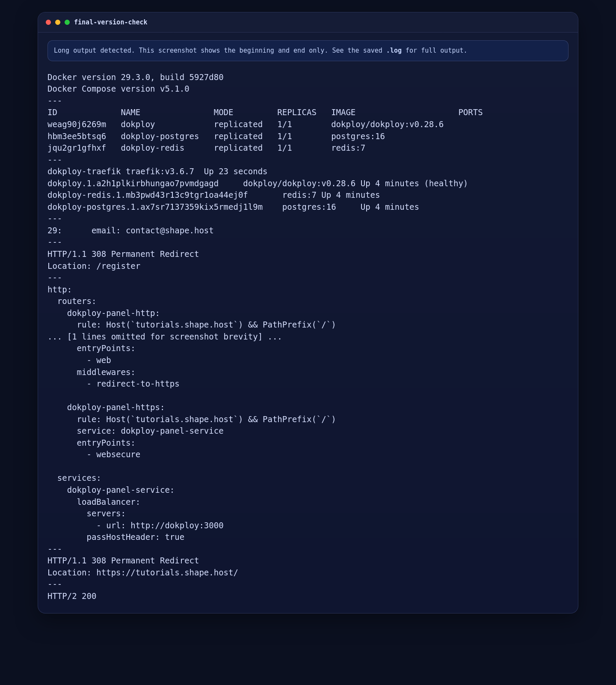This screenshot has height=685, width=616.
Task: Click container dokploy.1.a2h1plkirbhungao7pvmdgagd
Action: pos(133,184)
